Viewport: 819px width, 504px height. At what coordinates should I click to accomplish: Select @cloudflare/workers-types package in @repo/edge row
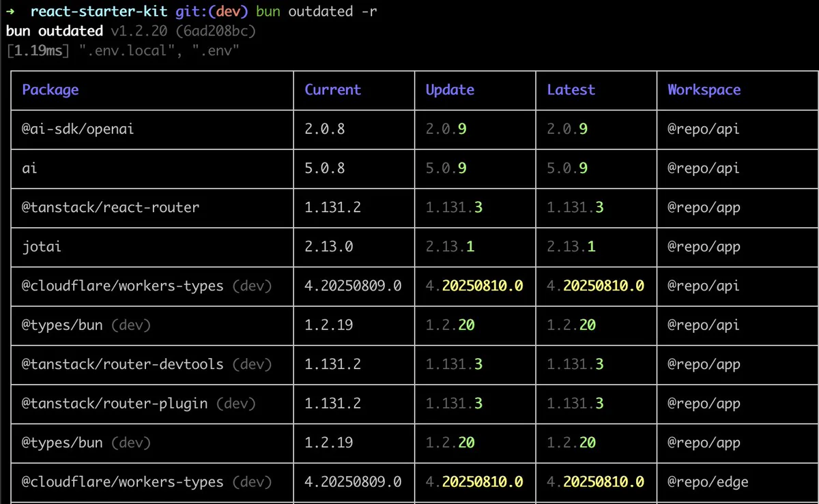[147, 481]
